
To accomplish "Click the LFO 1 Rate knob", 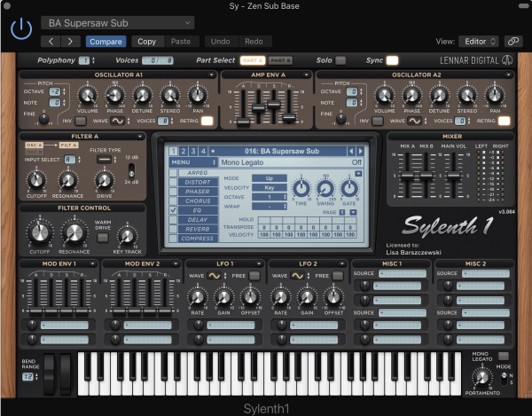I will pos(199,299).
